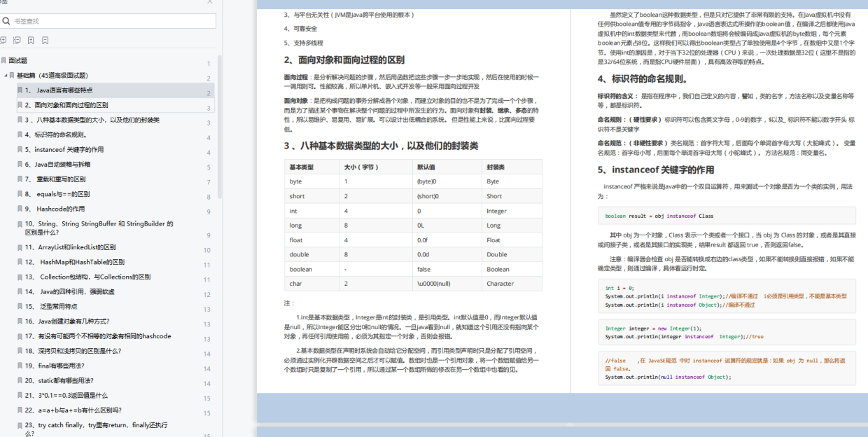The height and width of the screenshot is (437, 868).
Task: Open bookmark 8、equals与==的区别
Action: point(57,194)
